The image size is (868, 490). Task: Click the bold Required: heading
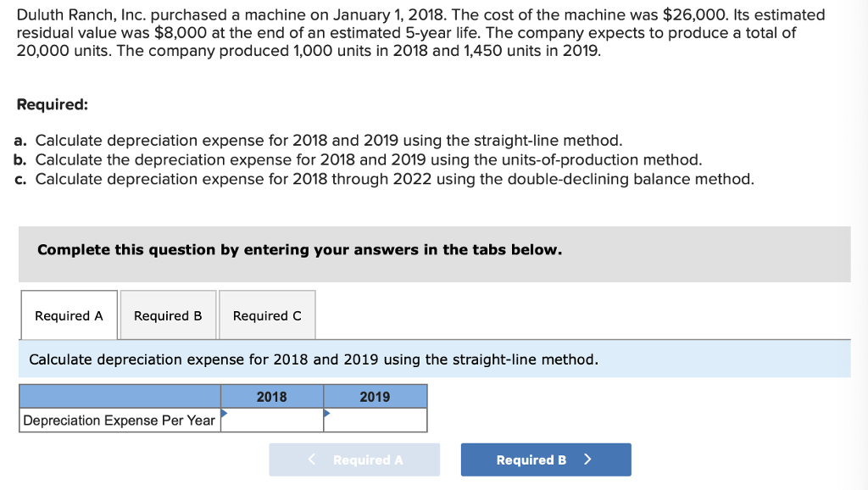[x=53, y=105]
